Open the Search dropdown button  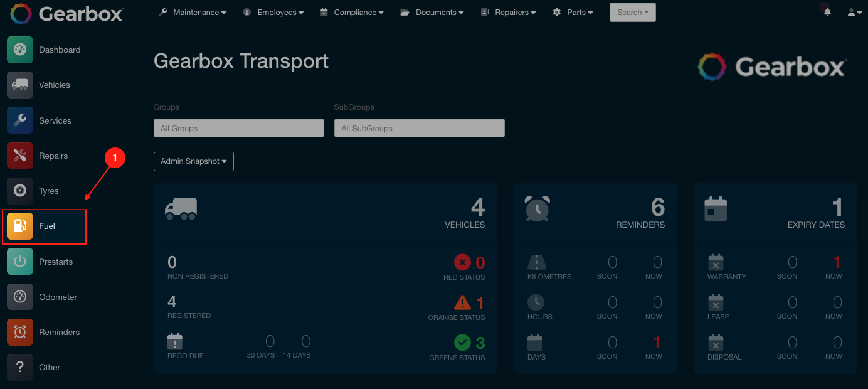coord(633,13)
